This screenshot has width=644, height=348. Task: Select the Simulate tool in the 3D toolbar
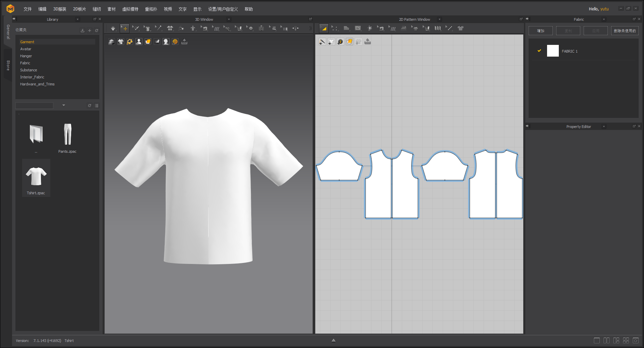pyautogui.click(x=113, y=28)
